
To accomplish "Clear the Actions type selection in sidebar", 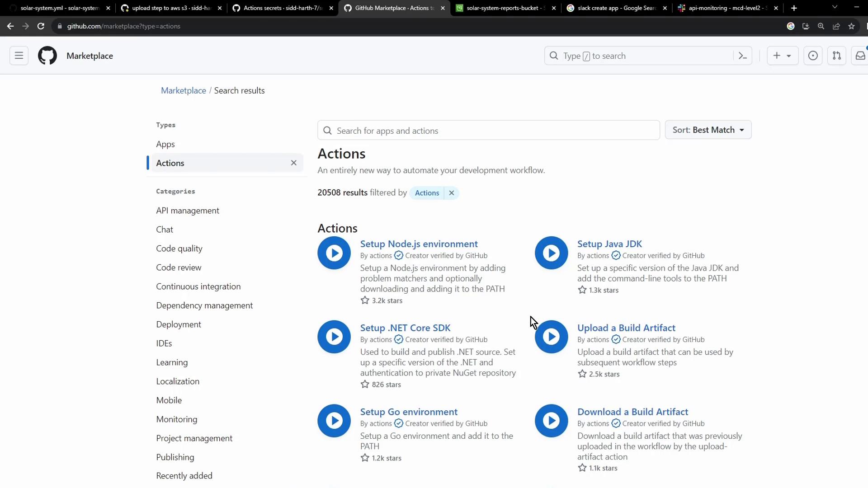I will (x=294, y=163).
